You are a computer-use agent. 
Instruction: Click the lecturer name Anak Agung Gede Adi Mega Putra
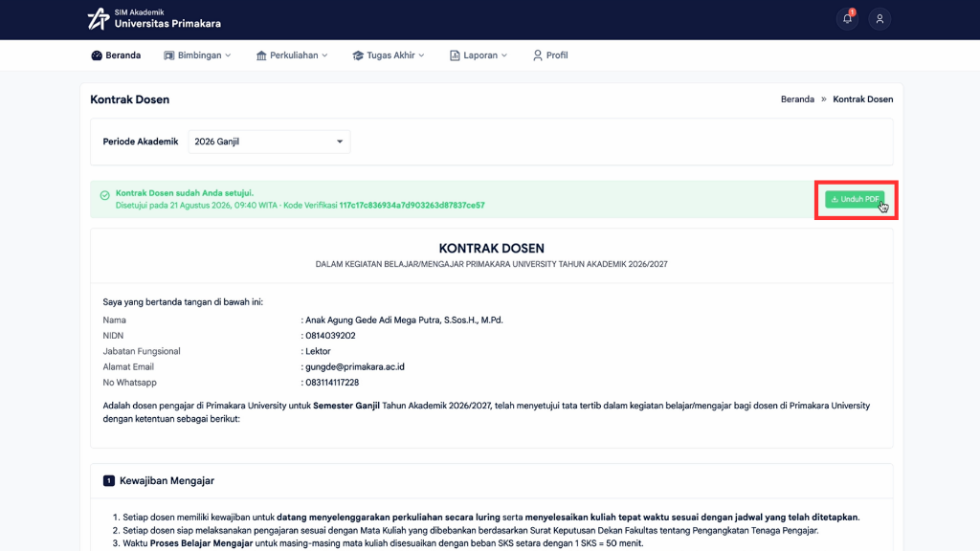click(x=404, y=320)
